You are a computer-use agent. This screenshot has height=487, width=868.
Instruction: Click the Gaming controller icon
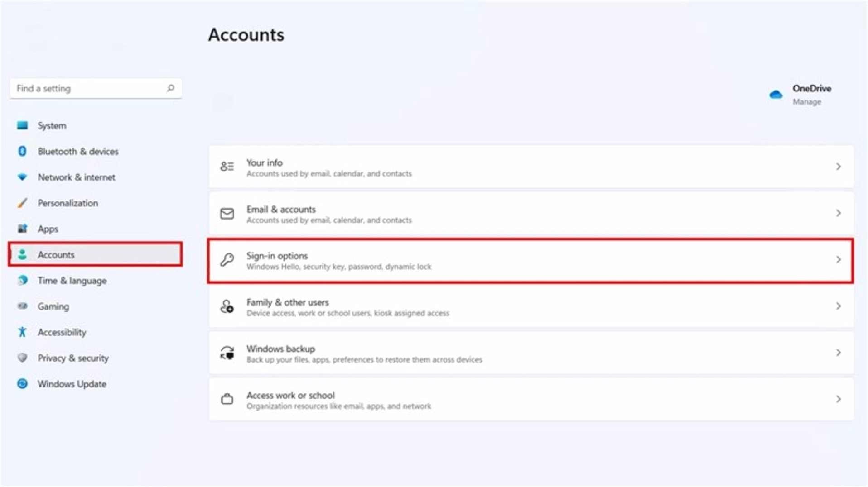23,306
